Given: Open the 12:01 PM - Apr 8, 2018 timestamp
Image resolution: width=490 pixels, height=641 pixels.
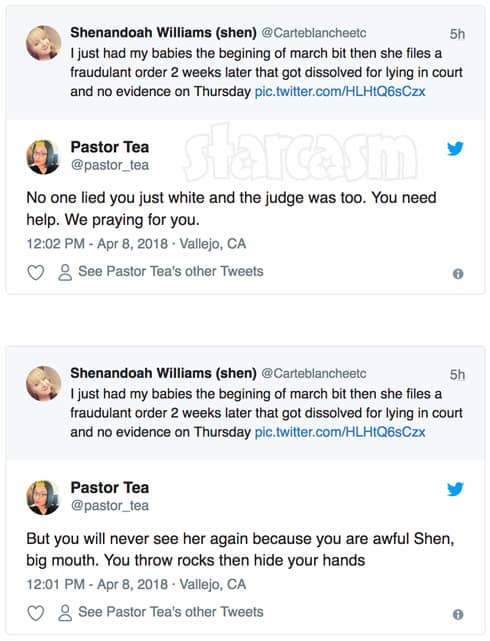Looking at the screenshot, I should 97,585.
